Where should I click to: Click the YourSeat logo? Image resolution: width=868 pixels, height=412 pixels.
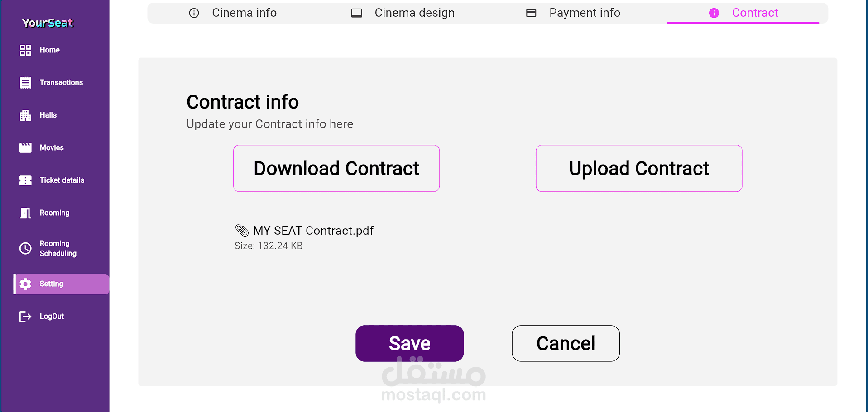[48, 23]
